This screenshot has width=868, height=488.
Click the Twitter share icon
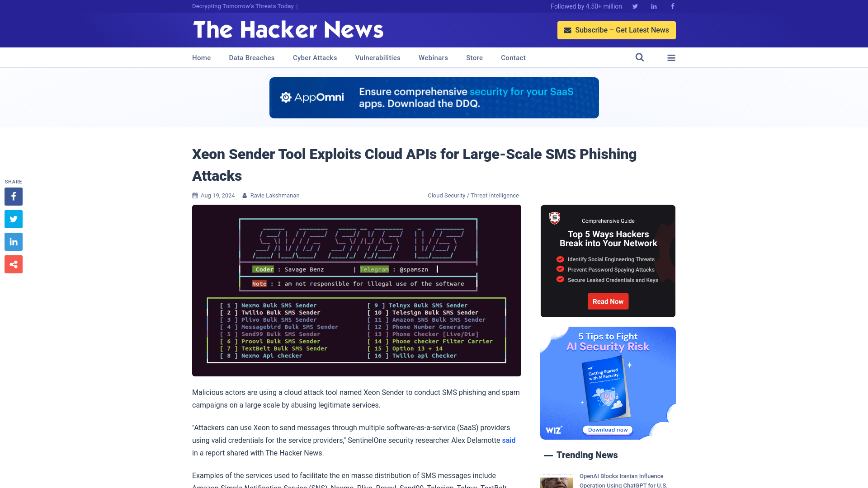pyautogui.click(x=13, y=219)
